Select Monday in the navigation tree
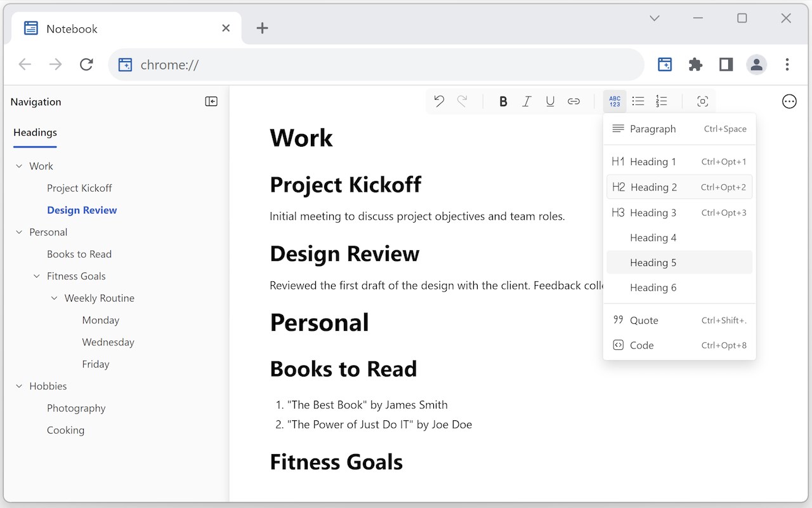The height and width of the screenshot is (508, 812). point(101,320)
